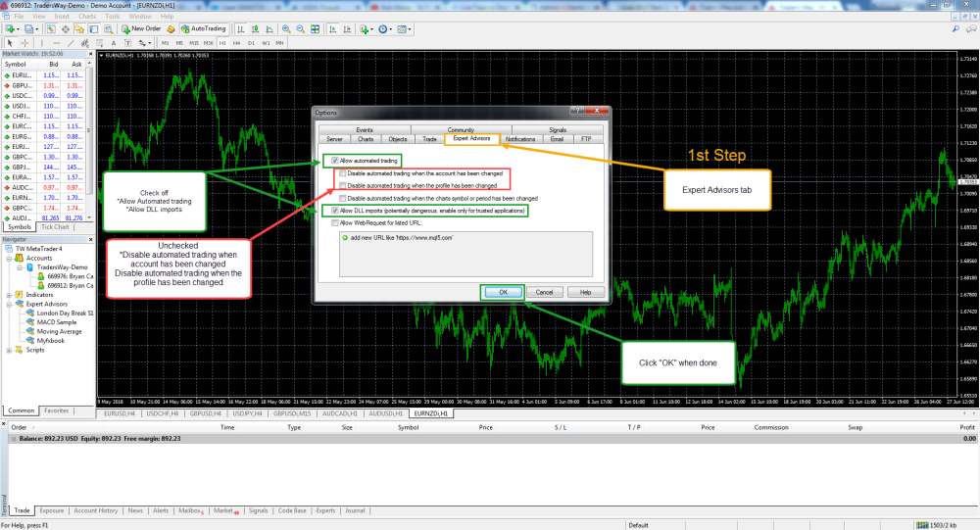Screen dimensions: 980x530
Task: Toggle disable trading when symbol or period changed
Action: point(342,198)
